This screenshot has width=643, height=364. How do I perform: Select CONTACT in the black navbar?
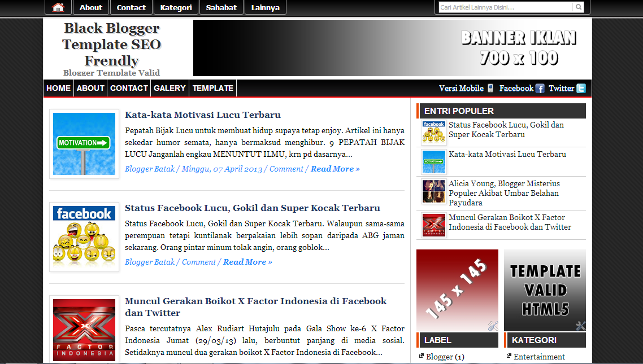129,88
